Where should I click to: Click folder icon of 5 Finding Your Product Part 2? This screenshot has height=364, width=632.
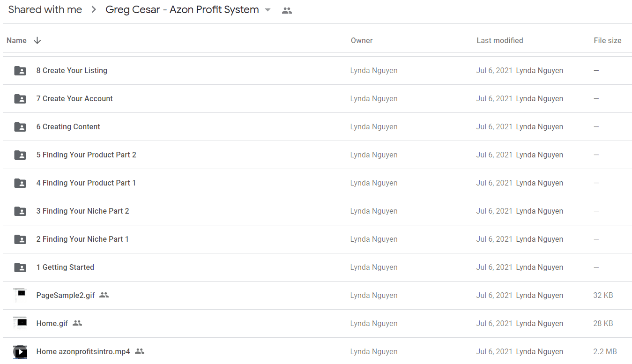click(20, 155)
